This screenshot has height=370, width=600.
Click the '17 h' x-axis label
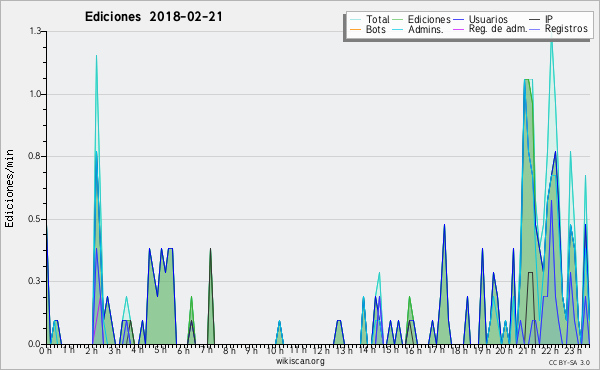point(436,350)
